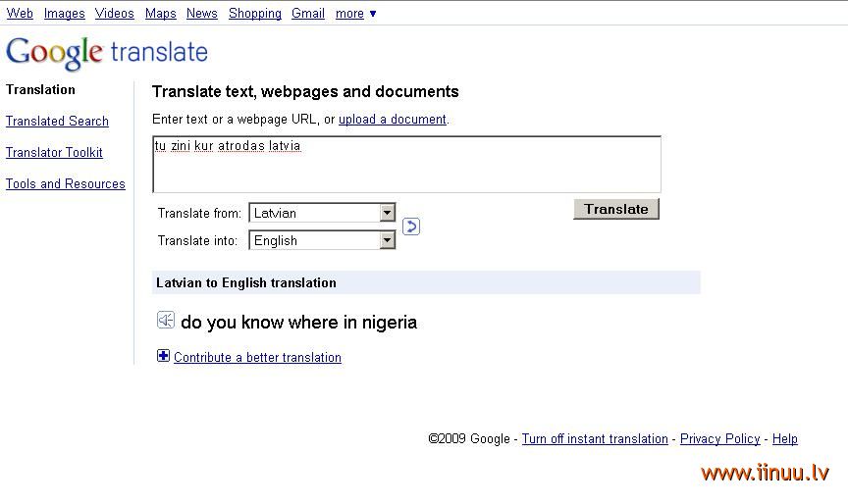The width and height of the screenshot is (848, 504).
Task: Open the Shopping link in top bar
Action: pos(255,14)
